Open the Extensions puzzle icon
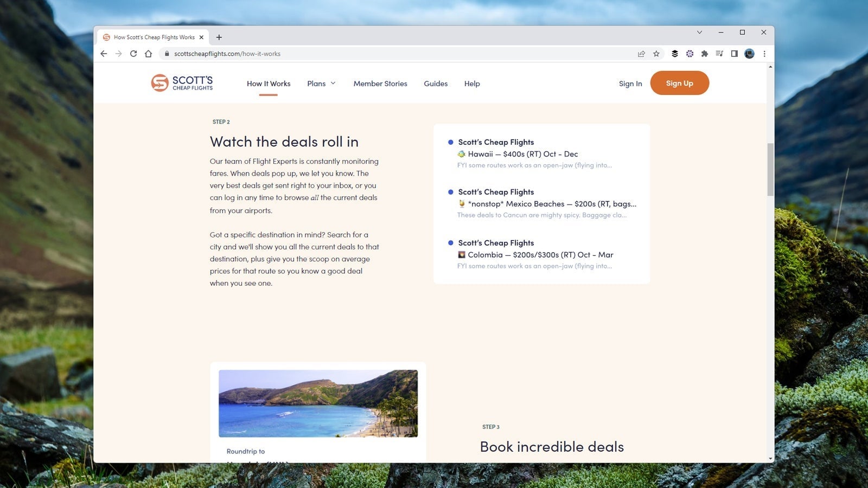Screen dimensions: 868x488 click(705, 54)
